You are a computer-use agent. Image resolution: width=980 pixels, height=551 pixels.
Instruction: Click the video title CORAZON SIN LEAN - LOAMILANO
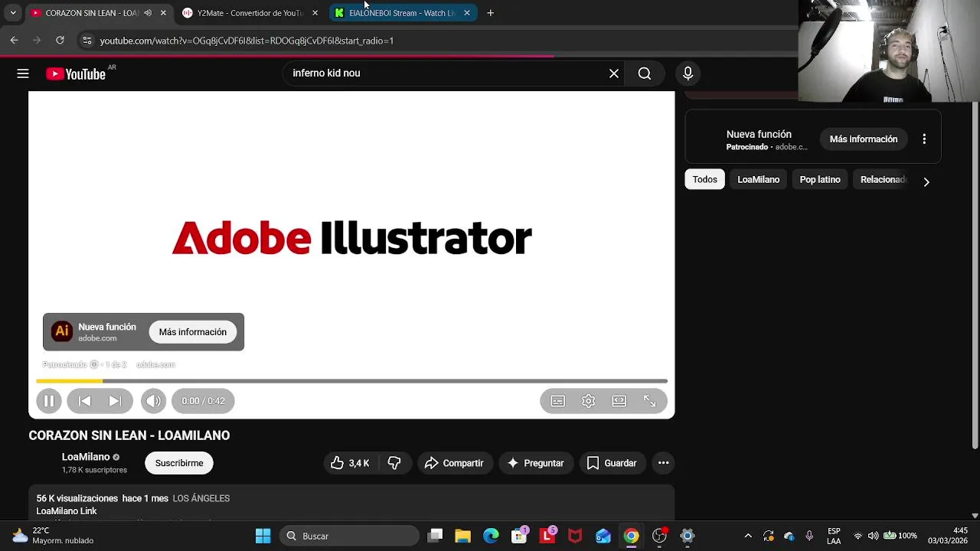129,435
